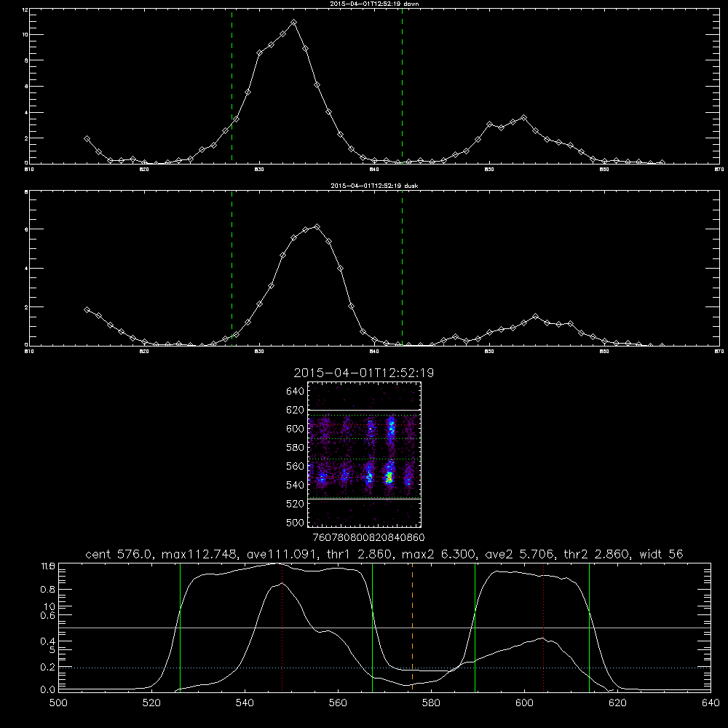
Task: Click y-axis label 600 beside the spectral image
Action: 295,429
